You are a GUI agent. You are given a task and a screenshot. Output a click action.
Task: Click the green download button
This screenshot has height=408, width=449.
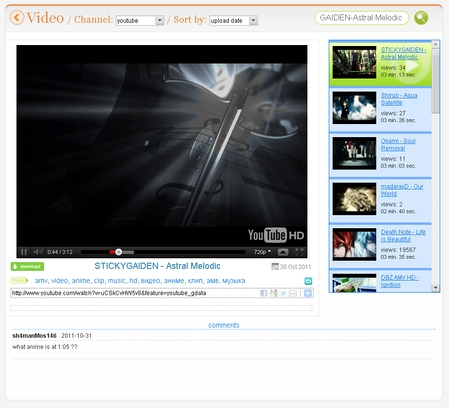click(x=27, y=266)
